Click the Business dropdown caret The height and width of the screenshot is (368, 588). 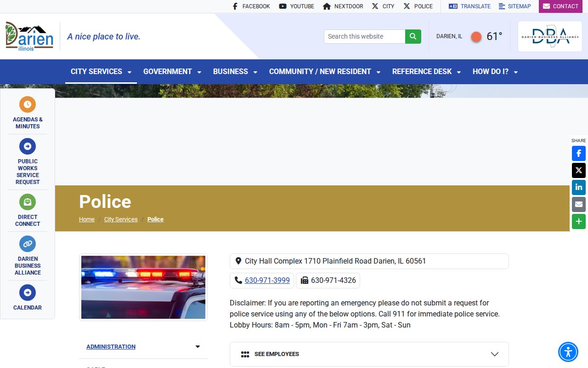point(255,72)
